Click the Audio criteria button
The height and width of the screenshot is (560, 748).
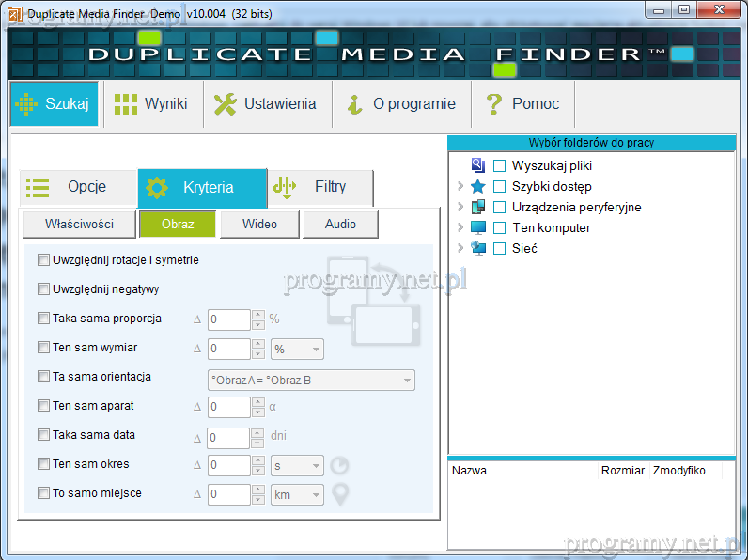click(x=340, y=224)
